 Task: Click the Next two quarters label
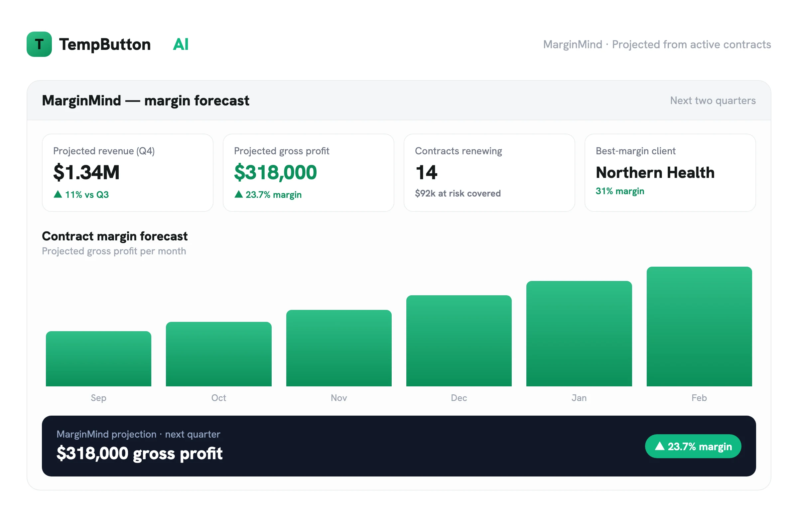(713, 101)
